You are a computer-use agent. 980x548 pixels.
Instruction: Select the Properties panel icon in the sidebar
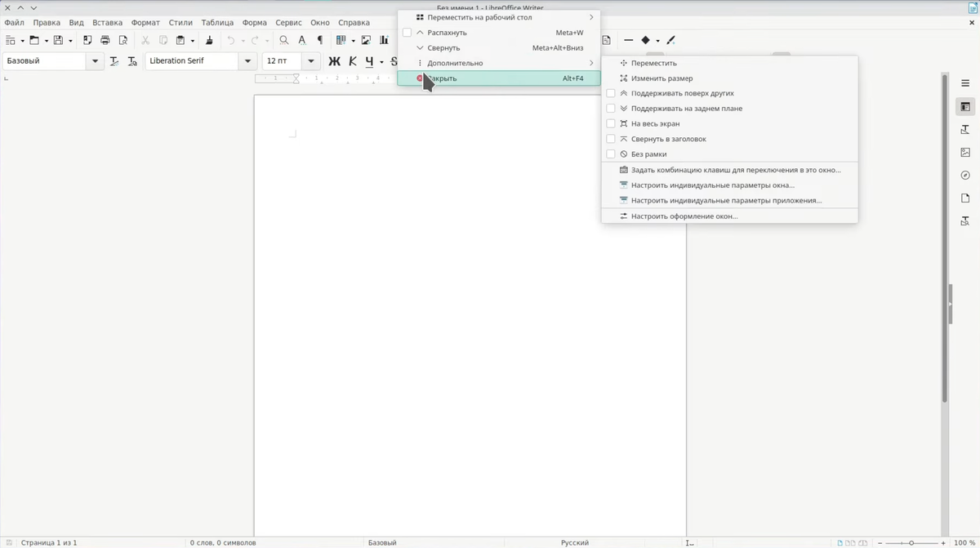(964, 106)
